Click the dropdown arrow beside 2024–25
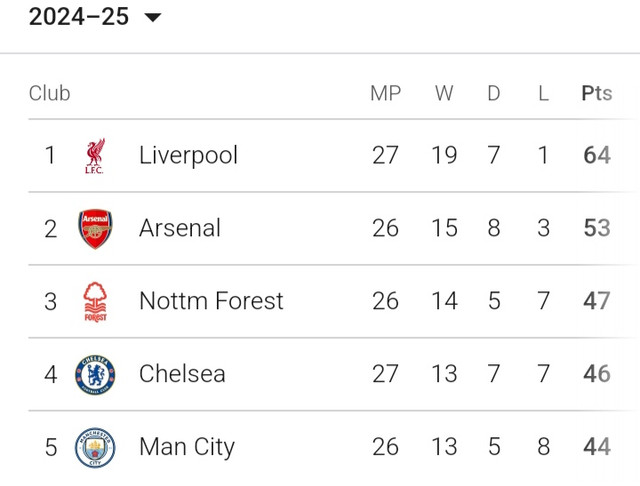This screenshot has height=486, width=640. [x=153, y=18]
